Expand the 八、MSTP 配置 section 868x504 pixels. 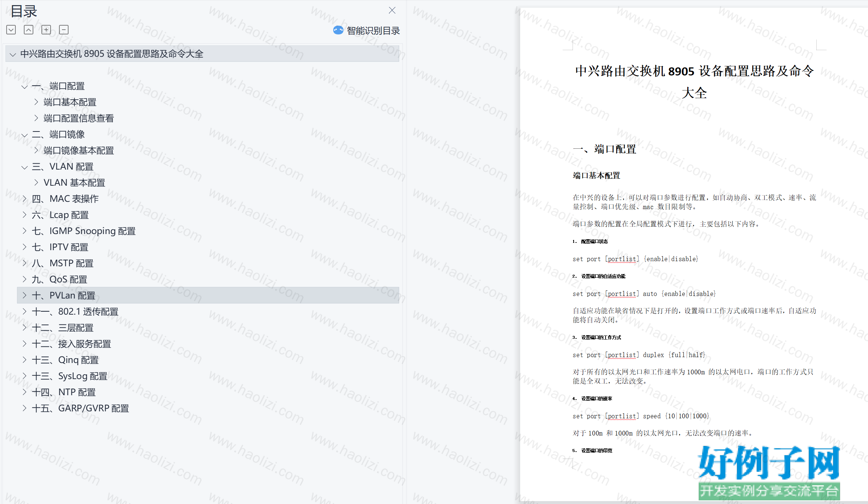(x=25, y=263)
